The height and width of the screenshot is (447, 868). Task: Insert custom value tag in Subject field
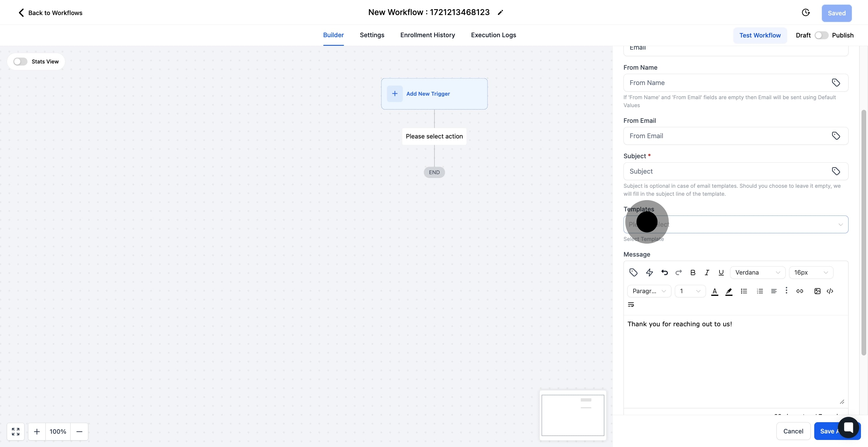coord(836,171)
